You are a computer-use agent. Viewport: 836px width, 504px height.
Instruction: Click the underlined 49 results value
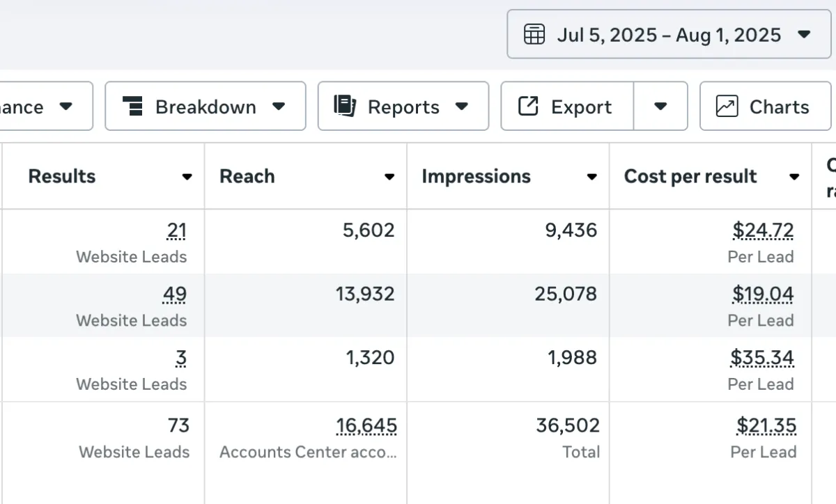tap(174, 294)
